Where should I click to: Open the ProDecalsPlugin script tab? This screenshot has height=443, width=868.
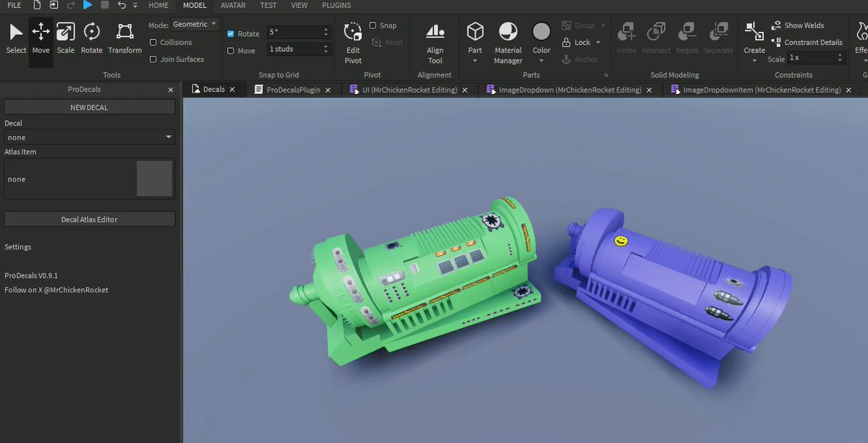[x=292, y=90]
